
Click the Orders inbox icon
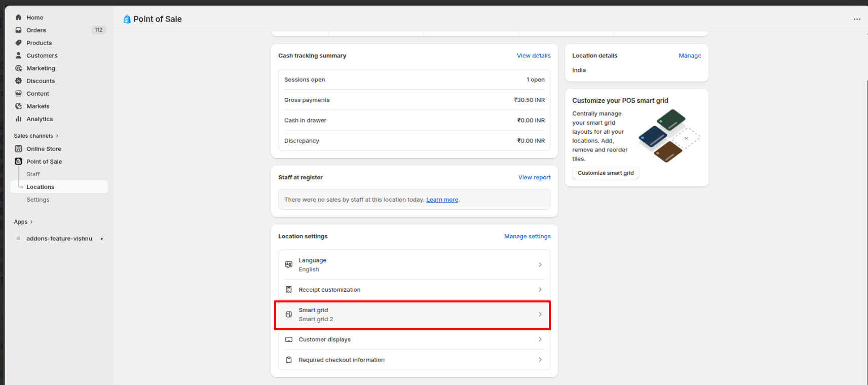coord(19,30)
